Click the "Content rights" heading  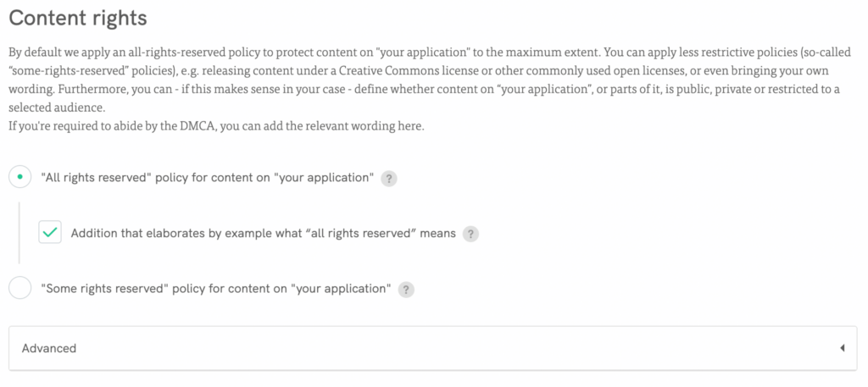[78, 18]
